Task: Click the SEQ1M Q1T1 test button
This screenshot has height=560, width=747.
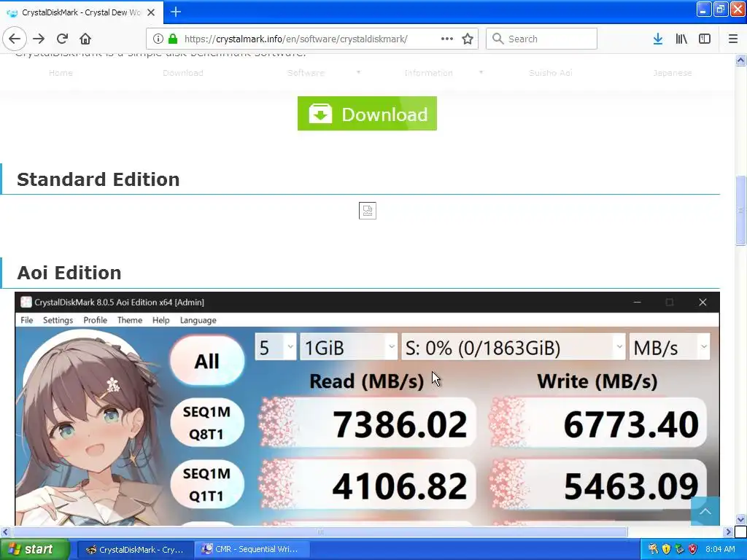Action: pos(206,485)
